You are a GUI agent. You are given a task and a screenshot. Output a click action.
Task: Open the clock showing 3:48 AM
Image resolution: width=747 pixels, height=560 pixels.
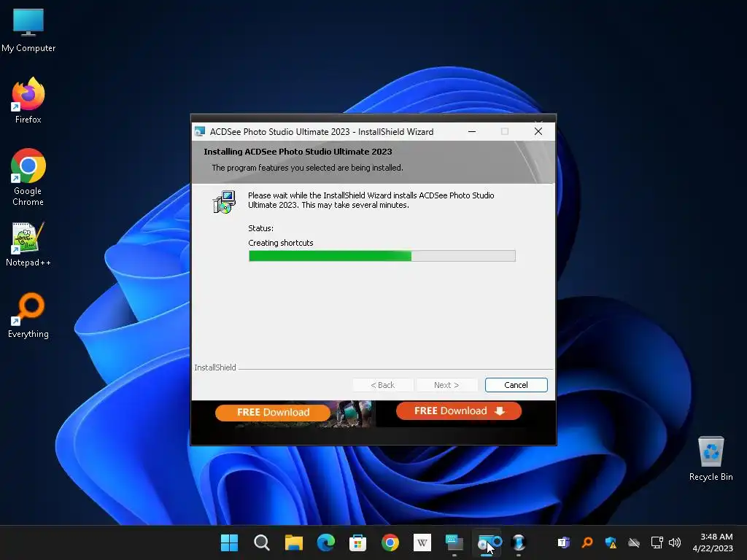click(x=713, y=542)
